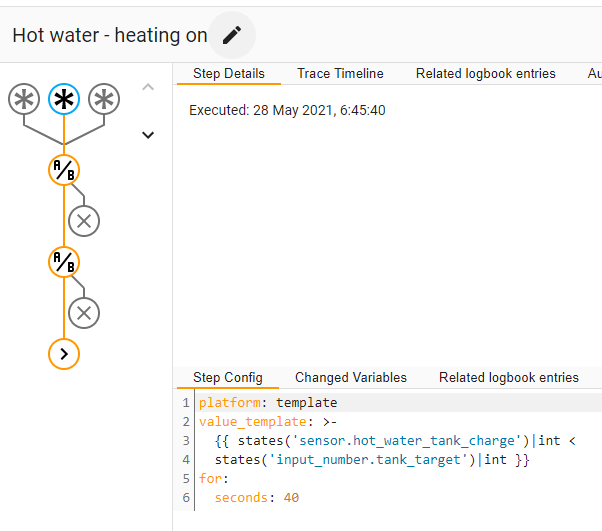Select the third (right) trigger node

pos(104,99)
